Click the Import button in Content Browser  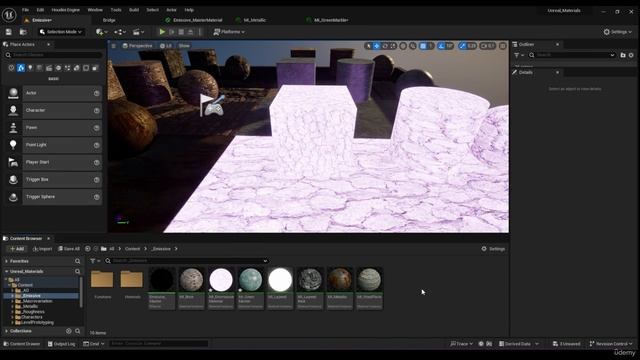click(42, 249)
